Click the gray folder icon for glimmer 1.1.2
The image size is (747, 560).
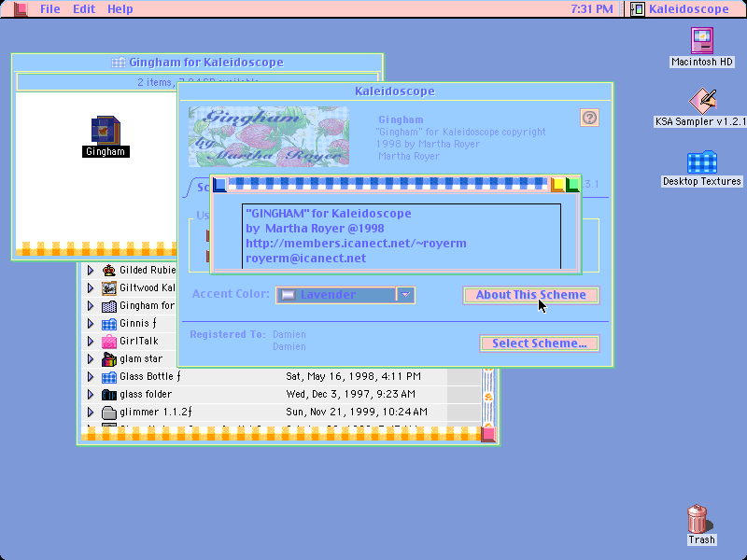[109, 413]
